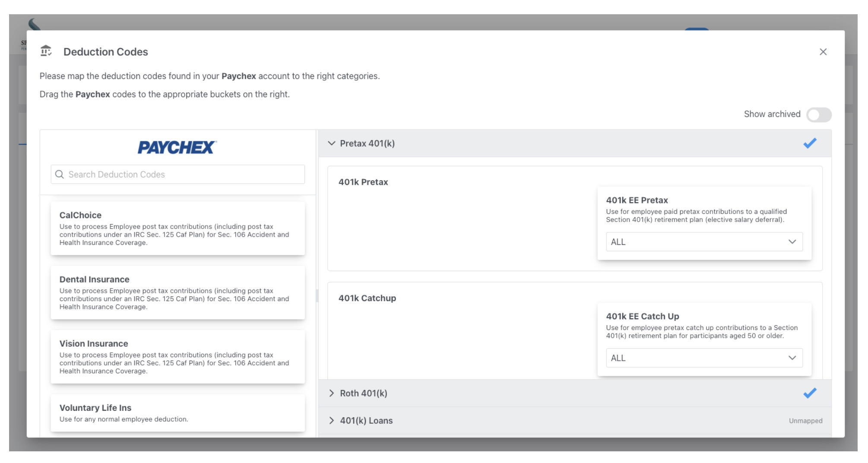868x463 pixels.
Task: Click the blue checkmark on Pretax 401(k) header
Action: pyautogui.click(x=810, y=143)
